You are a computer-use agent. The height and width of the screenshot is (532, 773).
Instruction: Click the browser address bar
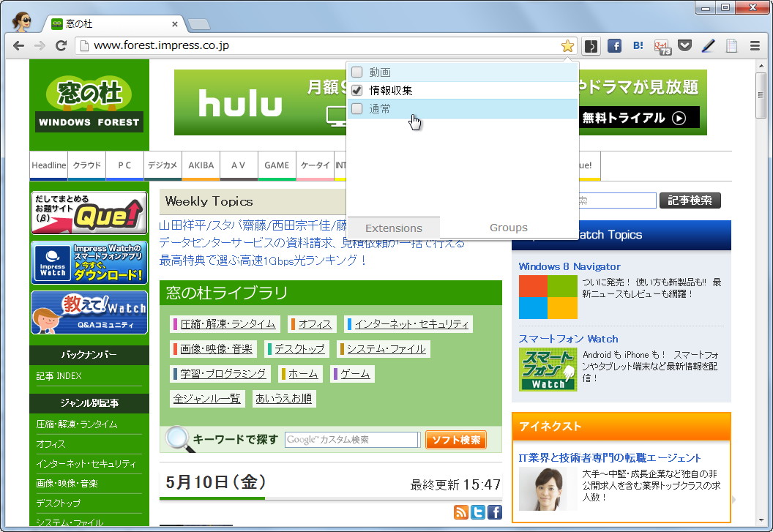293,45
